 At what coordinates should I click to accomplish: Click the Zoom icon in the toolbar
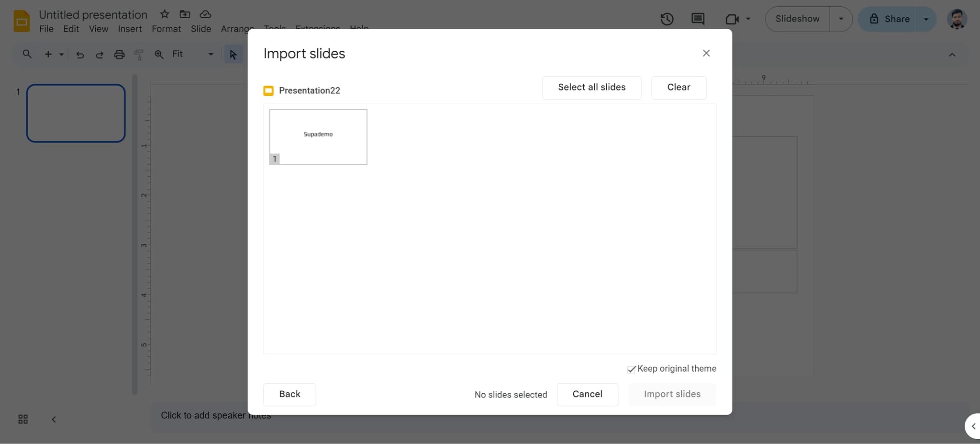click(158, 54)
